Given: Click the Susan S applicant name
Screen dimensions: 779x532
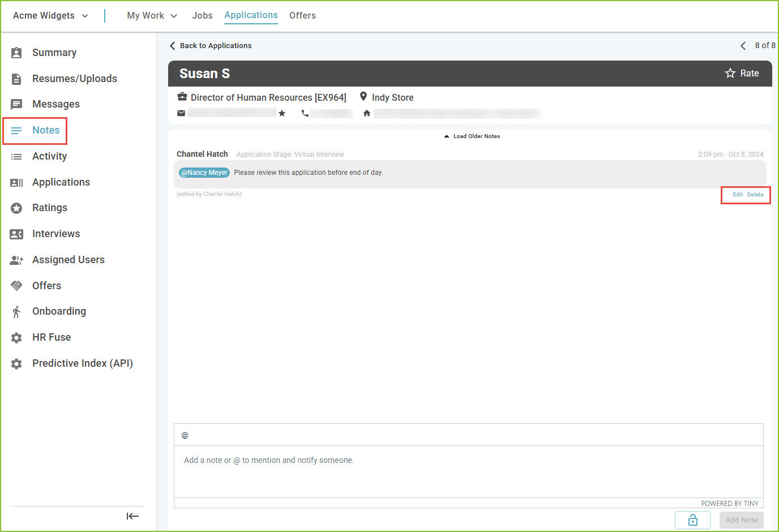Looking at the screenshot, I should click(x=204, y=74).
